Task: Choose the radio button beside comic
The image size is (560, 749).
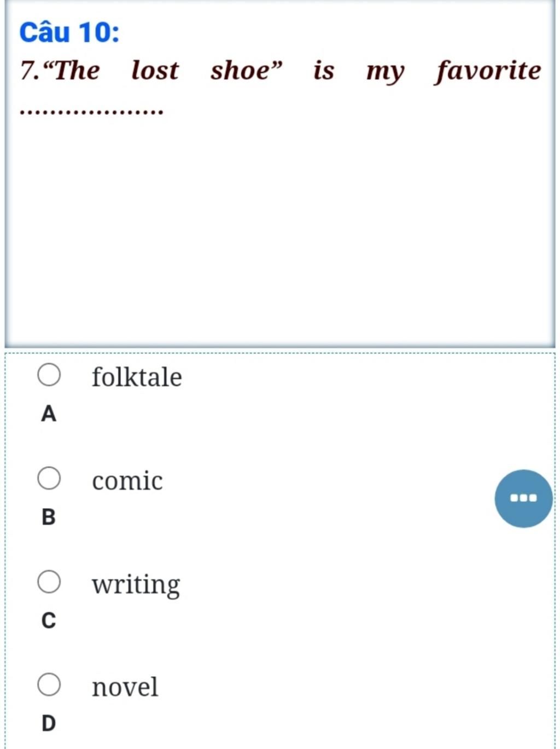Action: (x=49, y=478)
